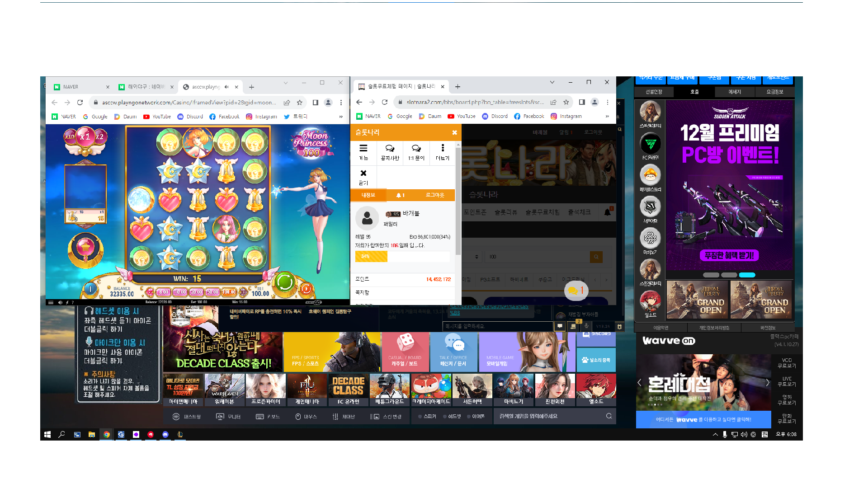
Task: Open the three-dot Chrome menu in slotnara window
Action: coord(608,102)
